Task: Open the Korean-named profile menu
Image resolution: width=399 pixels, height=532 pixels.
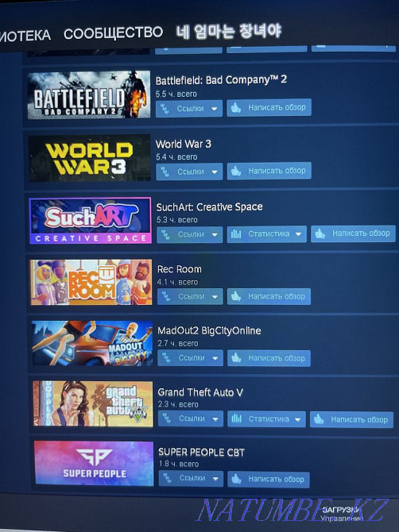Action: coord(229,32)
